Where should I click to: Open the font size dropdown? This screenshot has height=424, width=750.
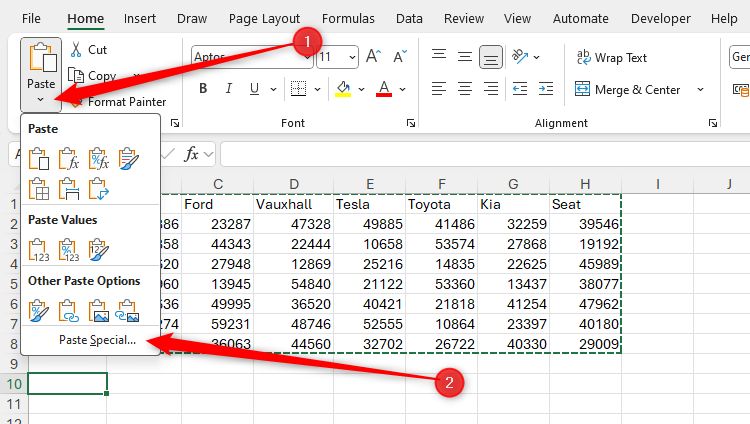[x=353, y=57]
